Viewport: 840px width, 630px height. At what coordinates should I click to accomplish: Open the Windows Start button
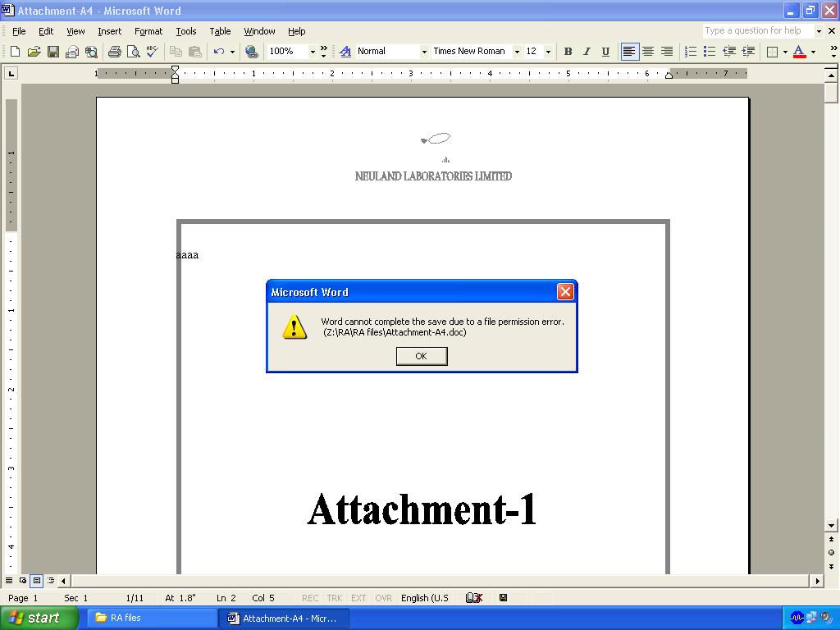pyautogui.click(x=39, y=618)
